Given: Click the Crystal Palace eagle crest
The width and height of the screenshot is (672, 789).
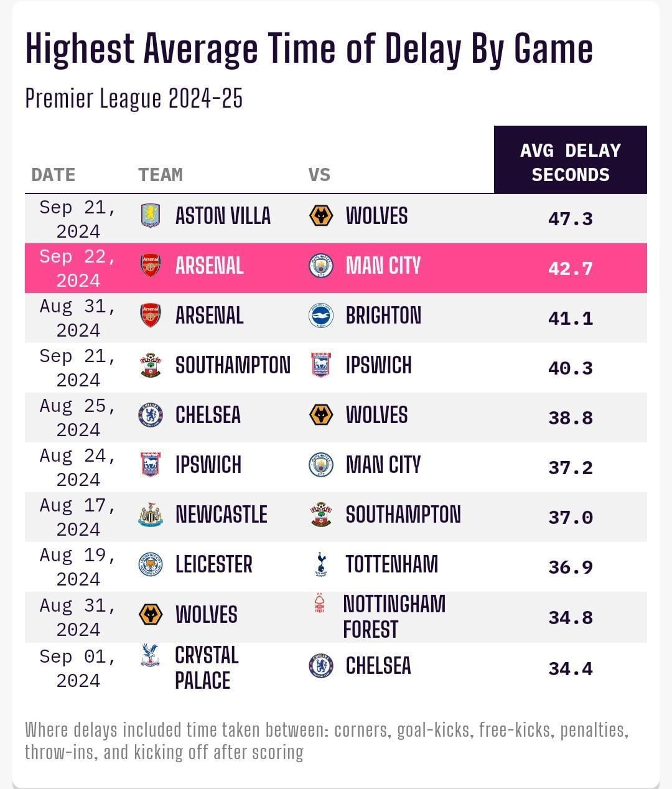Looking at the screenshot, I should [151, 655].
